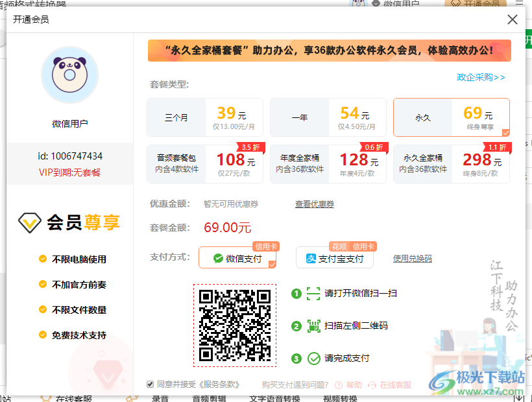532x402 pixels.
Task: Click the 微信用户 username under avatar
Action: 70,124
